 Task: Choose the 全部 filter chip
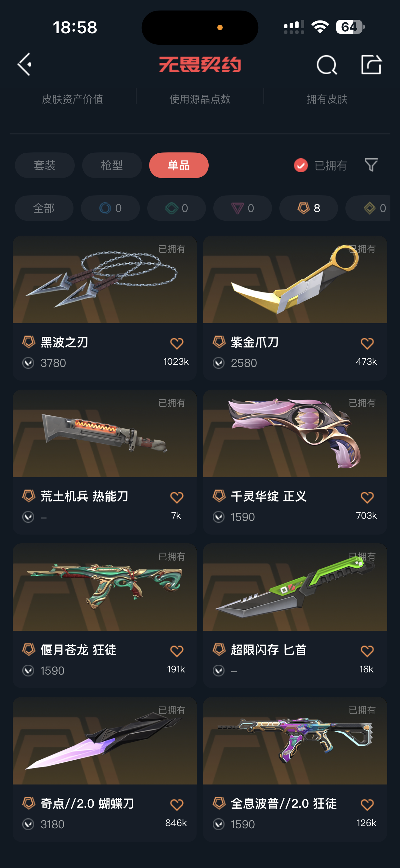[44, 208]
